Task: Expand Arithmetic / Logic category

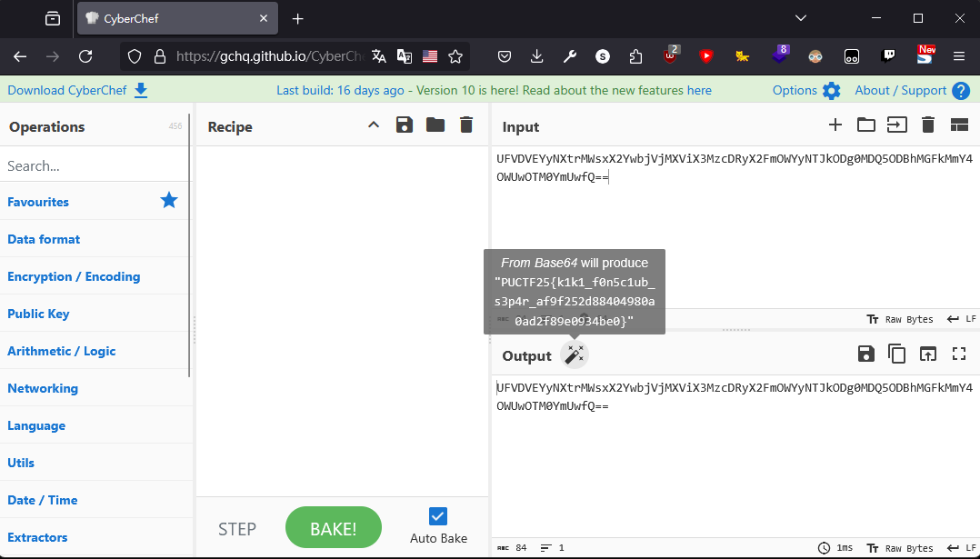Action: pyautogui.click(x=95, y=350)
